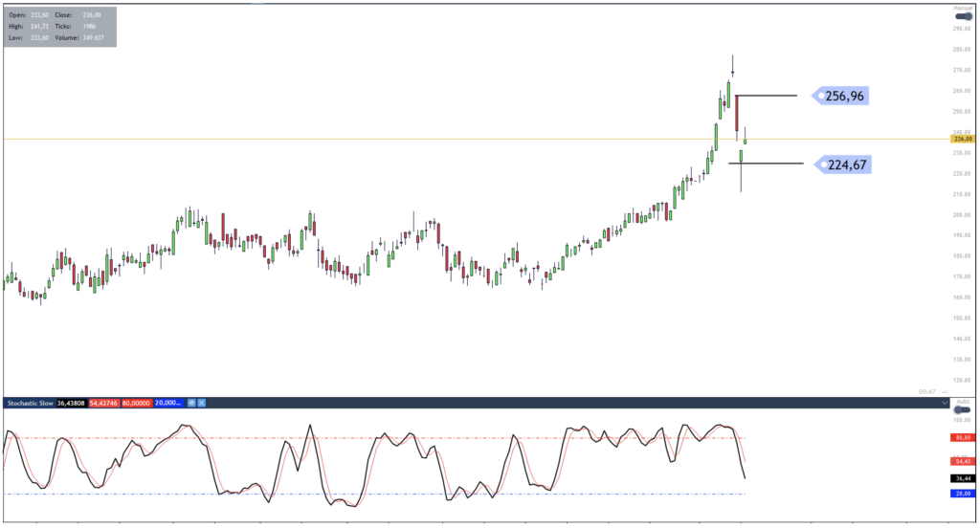Select the black 36,43808 value box
This screenshot has height=528, width=980.
74,404
